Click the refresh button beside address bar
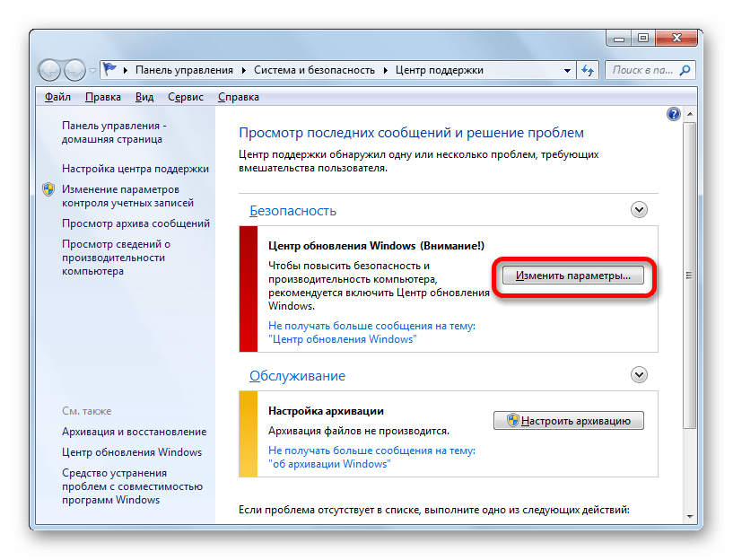This screenshot has height=560, width=733. pyautogui.click(x=588, y=69)
